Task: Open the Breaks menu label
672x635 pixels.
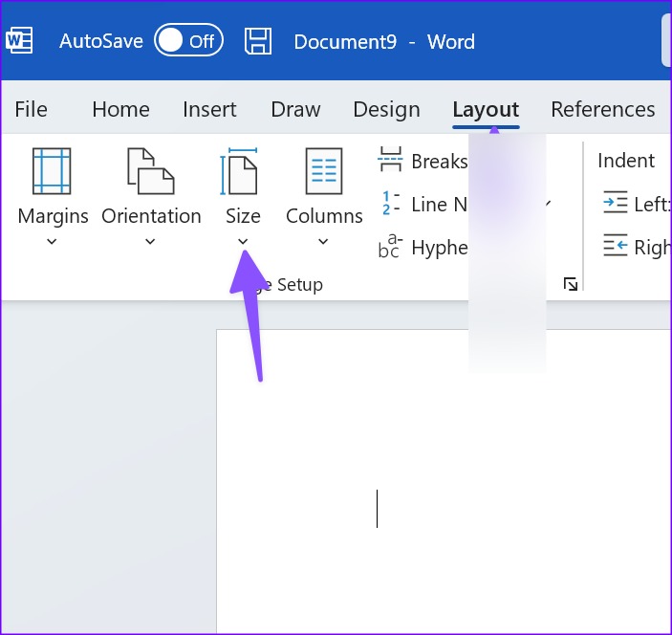Action: [440, 162]
